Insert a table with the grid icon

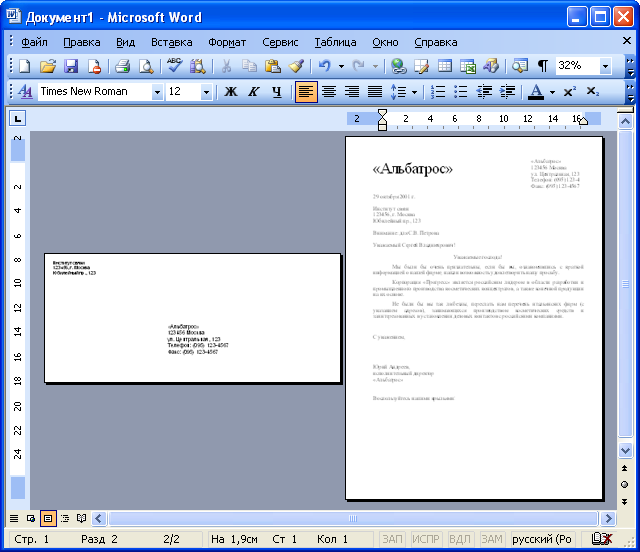(444, 66)
